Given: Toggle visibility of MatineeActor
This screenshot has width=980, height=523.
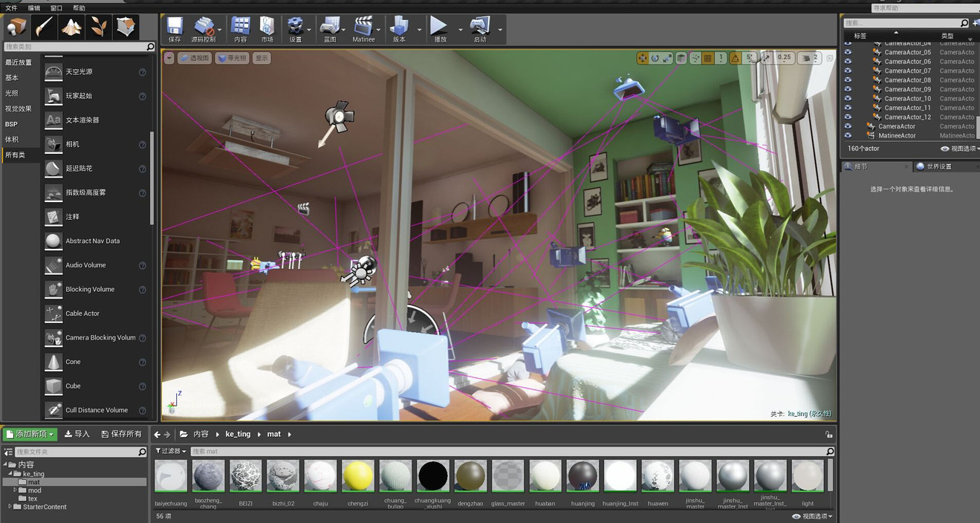Looking at the screenshot, I should click(x=848, y=136).
